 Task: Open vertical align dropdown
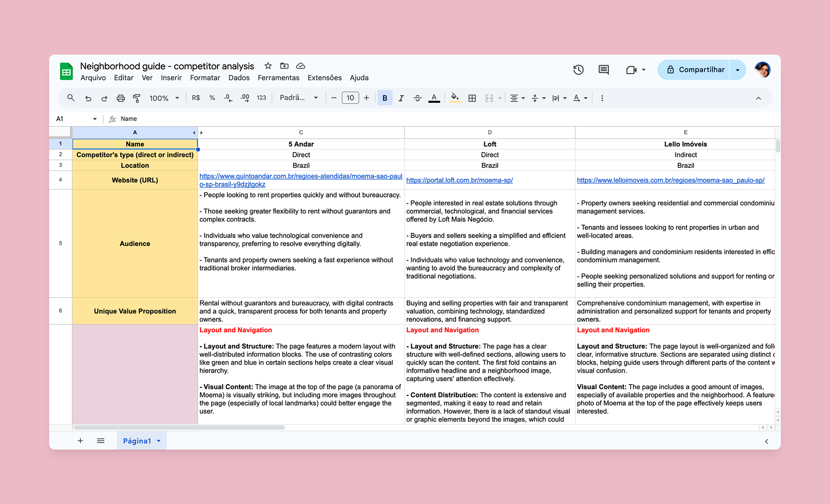coord(538,98)
